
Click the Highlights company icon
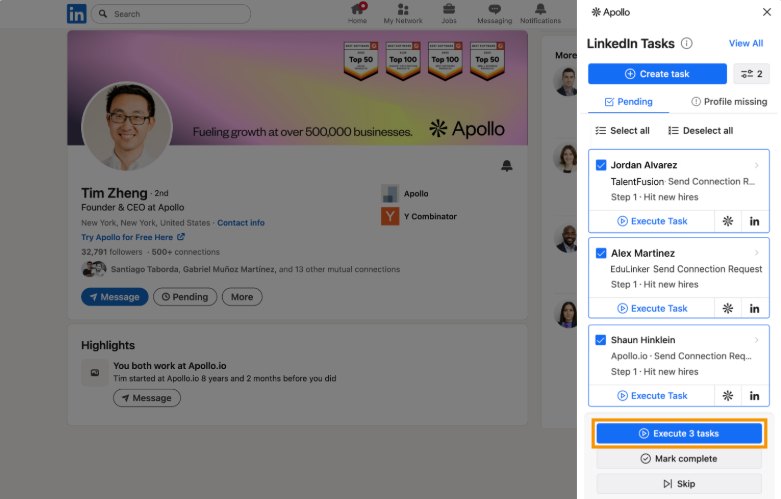tap(95, 373)
